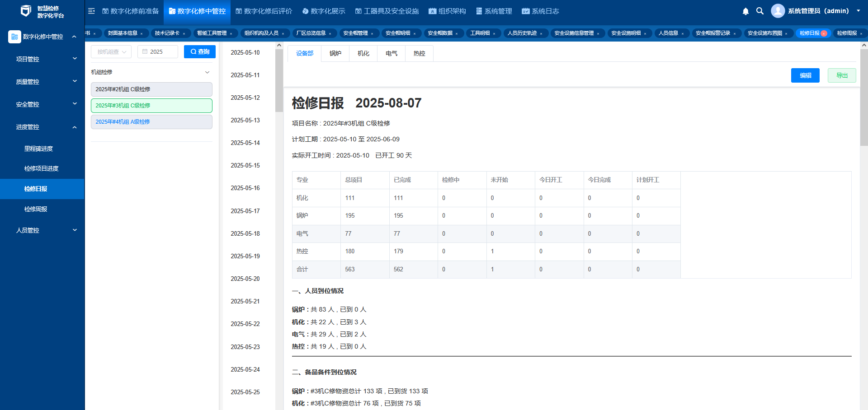Close the 检修日报 tab via red x
Viewport: 868px width, 410px height.
tap(824, 33)
